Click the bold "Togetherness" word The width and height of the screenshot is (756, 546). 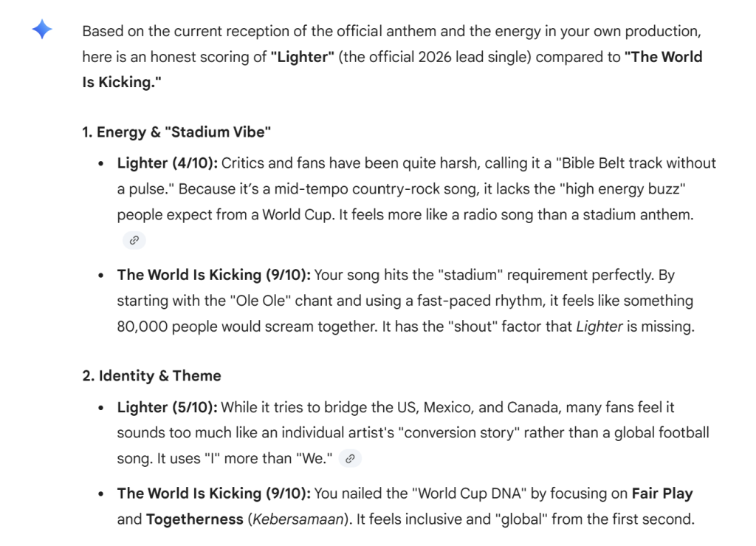pos(194,519)
